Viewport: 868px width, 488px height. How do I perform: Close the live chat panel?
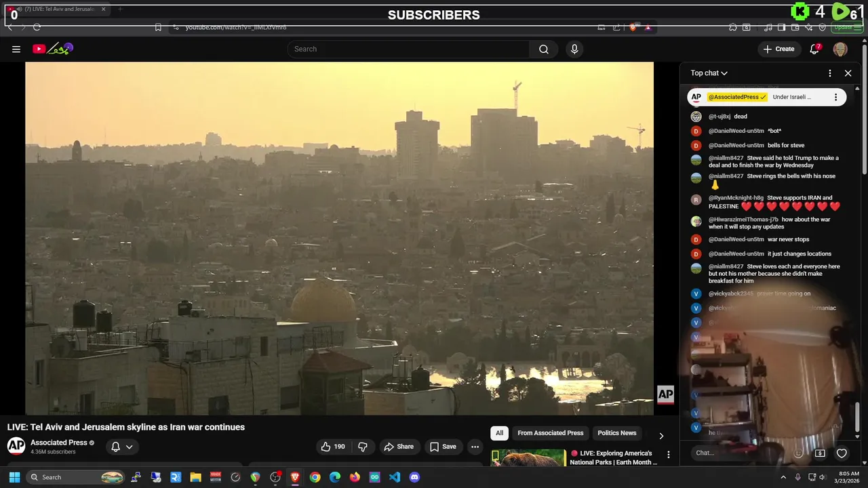tap(848, 73)
